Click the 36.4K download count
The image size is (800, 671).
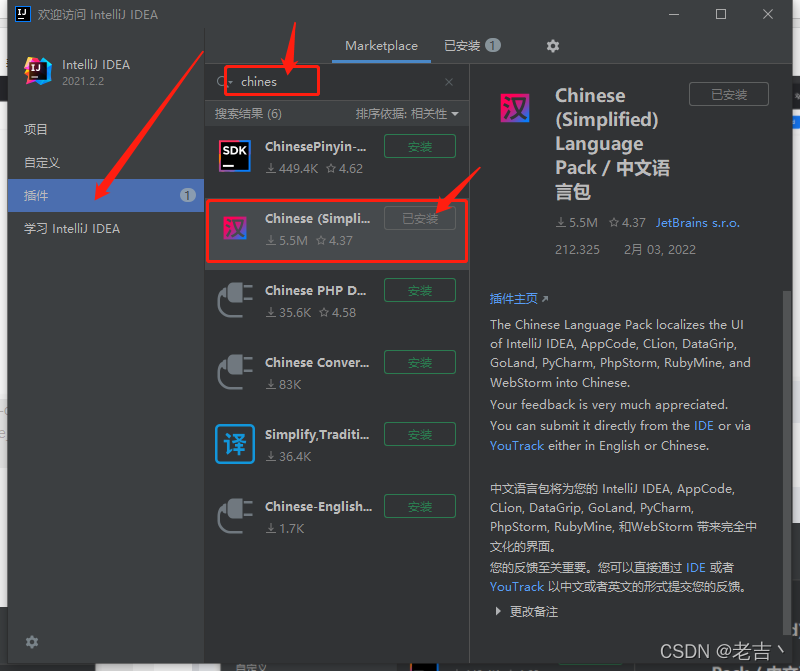(x=288, y=456)
